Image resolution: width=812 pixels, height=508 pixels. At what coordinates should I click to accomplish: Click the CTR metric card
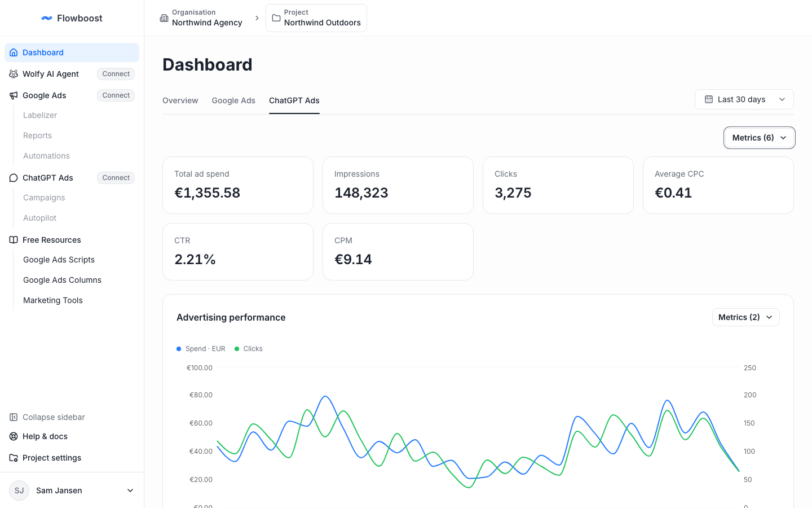click(x=238, y=252)
